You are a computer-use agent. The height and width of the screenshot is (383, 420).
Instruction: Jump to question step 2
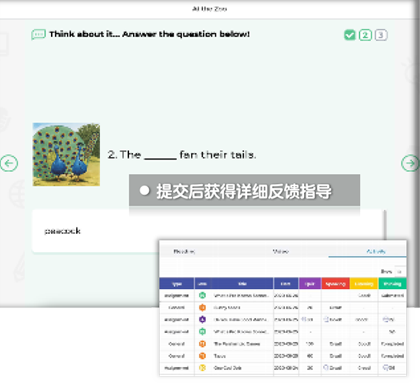pyautogui.click(x=365, y=35)
